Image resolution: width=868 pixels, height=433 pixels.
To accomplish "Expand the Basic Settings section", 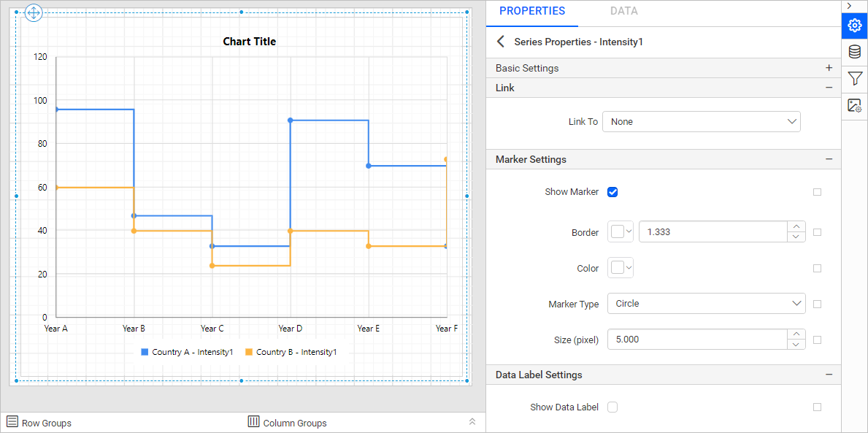I will (829, 67).
